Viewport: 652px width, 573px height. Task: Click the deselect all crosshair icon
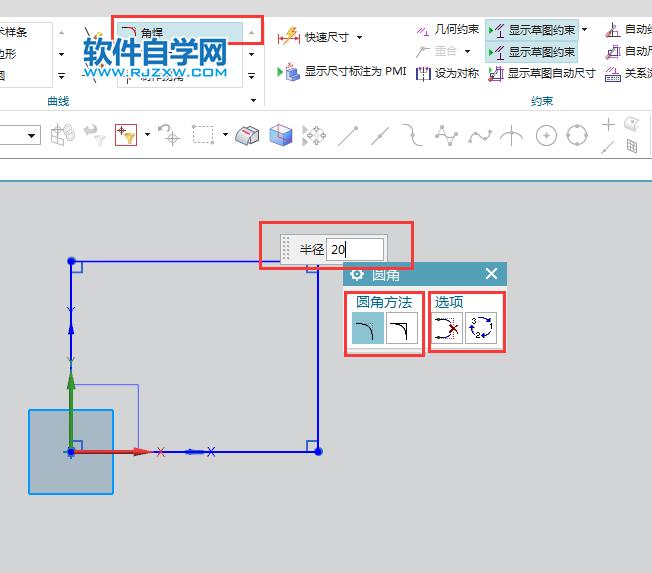click(168, 135)
